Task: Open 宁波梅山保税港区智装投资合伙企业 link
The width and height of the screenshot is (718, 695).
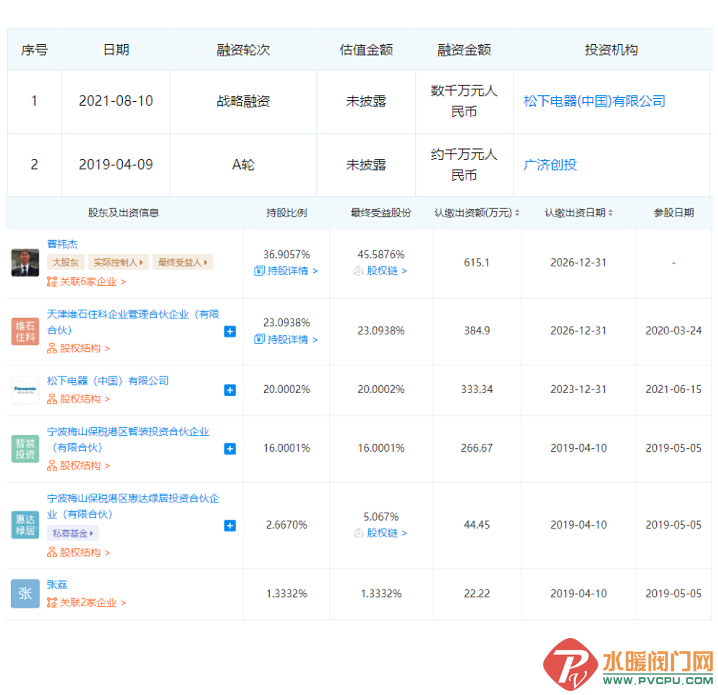Action: point(128,440)
